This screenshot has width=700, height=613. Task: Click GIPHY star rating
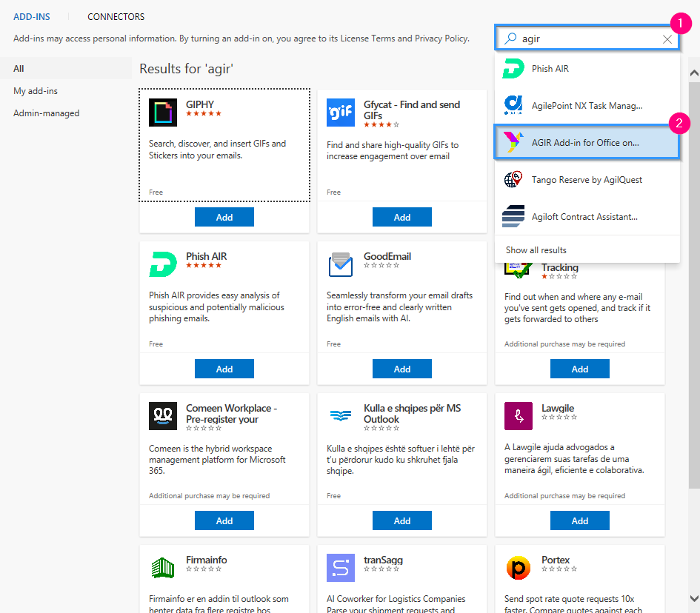point(204,113)
